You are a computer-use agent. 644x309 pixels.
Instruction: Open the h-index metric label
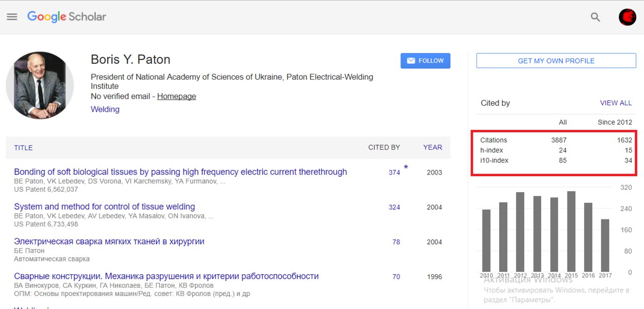point(492,150)
